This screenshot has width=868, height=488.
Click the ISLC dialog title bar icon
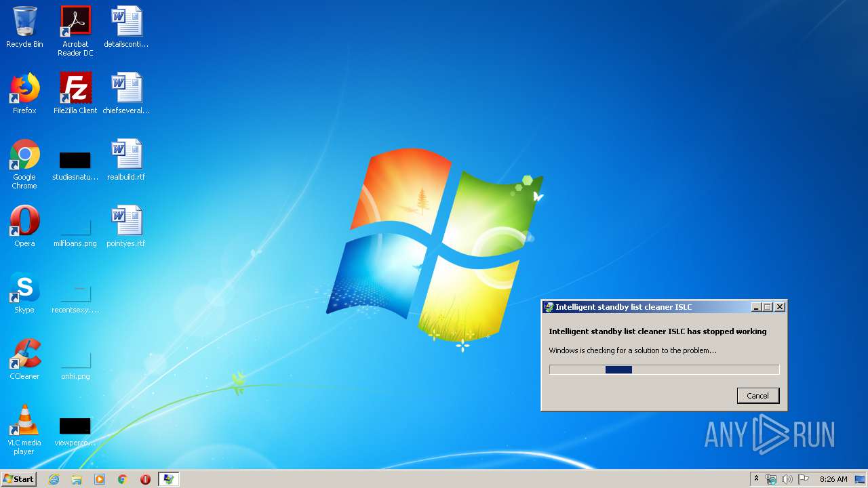coord(549,307)
